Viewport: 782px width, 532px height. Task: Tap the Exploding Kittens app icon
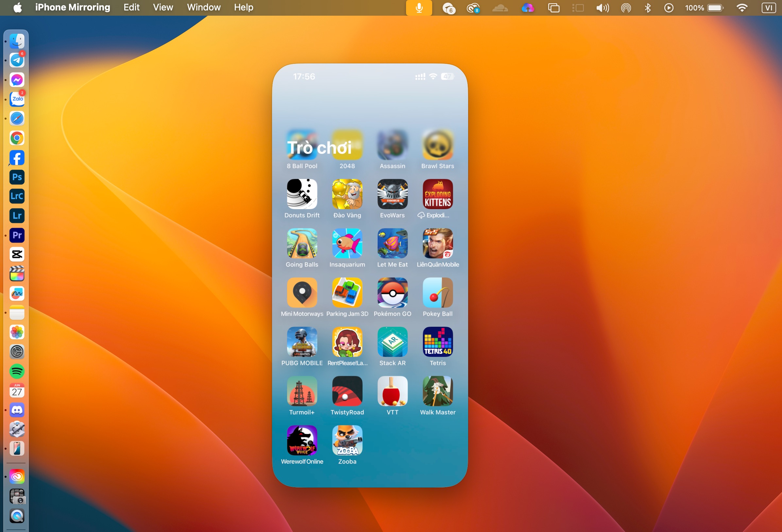tap(437, 194)
